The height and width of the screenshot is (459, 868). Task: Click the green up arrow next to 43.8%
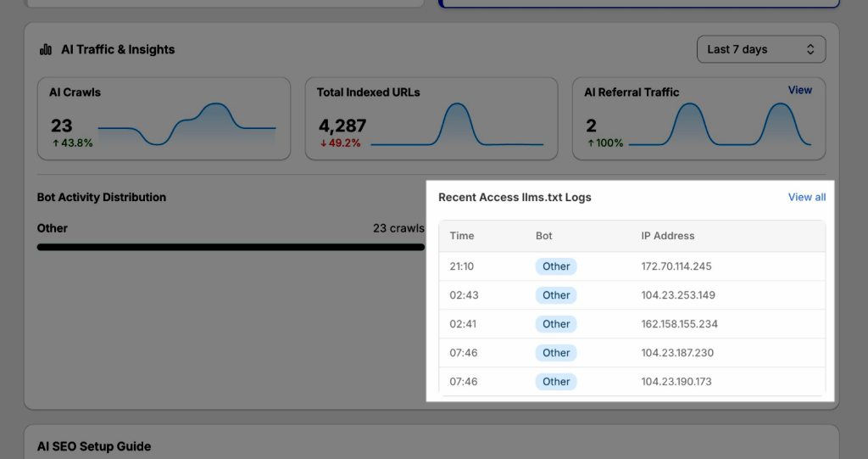point(56,143)
